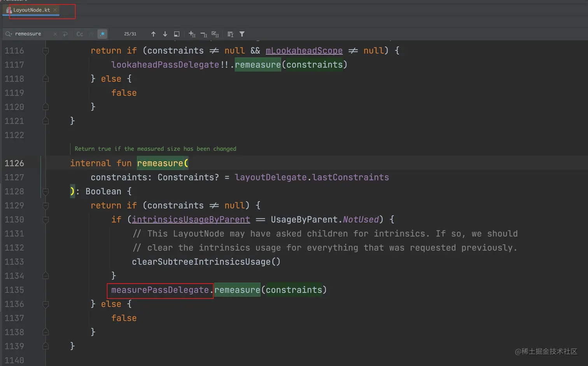Click remeasure function name on line 1126
The width and height of the screenshot is (588, 366).
coord(160,163)
